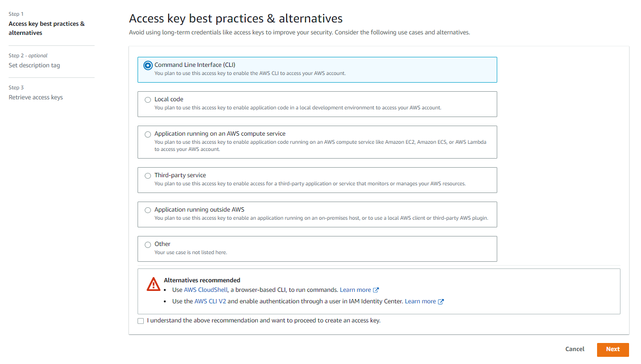Select the Other use case radio button
The image size is (641, 364).
148,245
